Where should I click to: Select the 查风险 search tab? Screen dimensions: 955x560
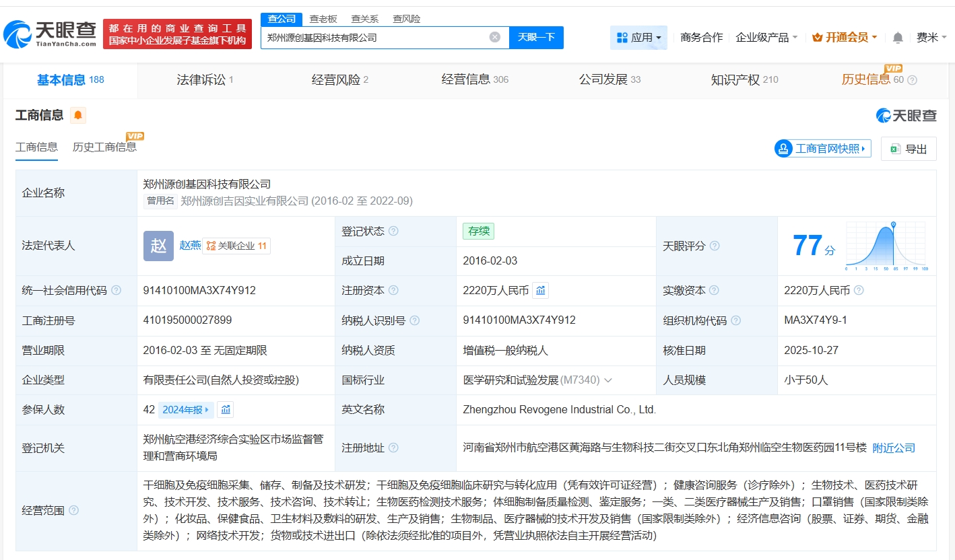(x=406, y=19)
